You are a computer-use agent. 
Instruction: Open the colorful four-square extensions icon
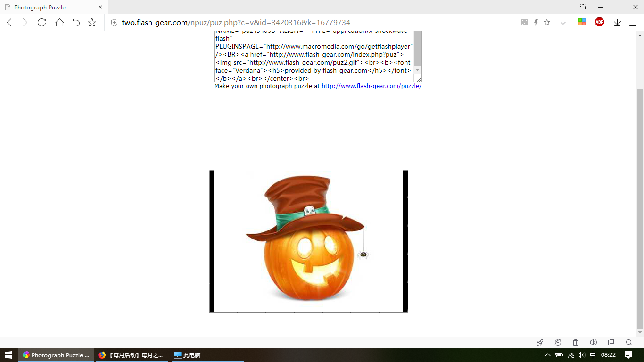pyautogui.click(x=582, y=22)
